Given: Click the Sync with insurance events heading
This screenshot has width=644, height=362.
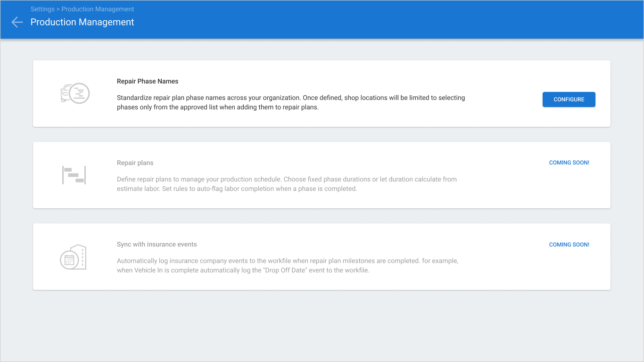Looking at the screenshot, I should click(x=157, y=244).
